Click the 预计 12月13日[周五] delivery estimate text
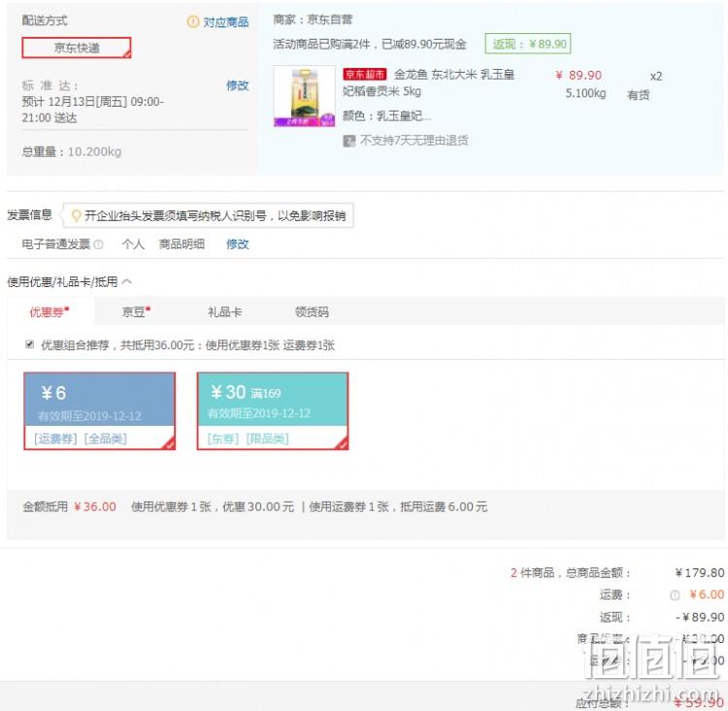The height and width of the screenshot is (711, 728). coord(92,110)
